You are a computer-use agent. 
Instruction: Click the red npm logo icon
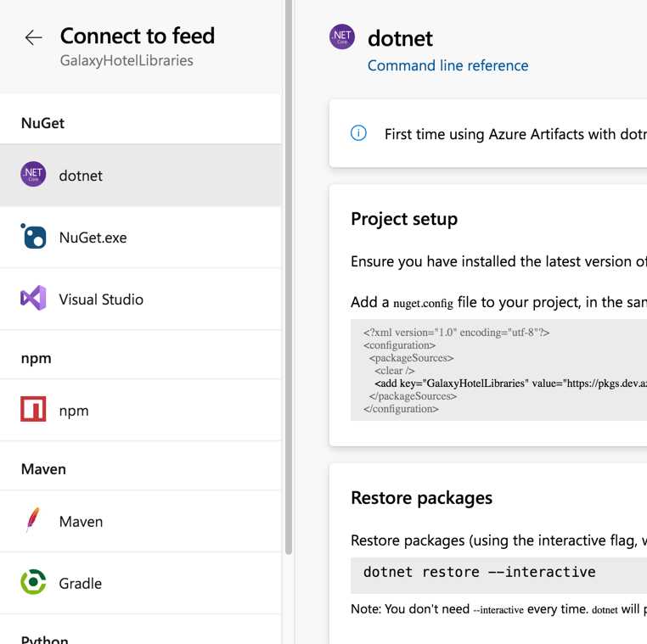point(33,410)
